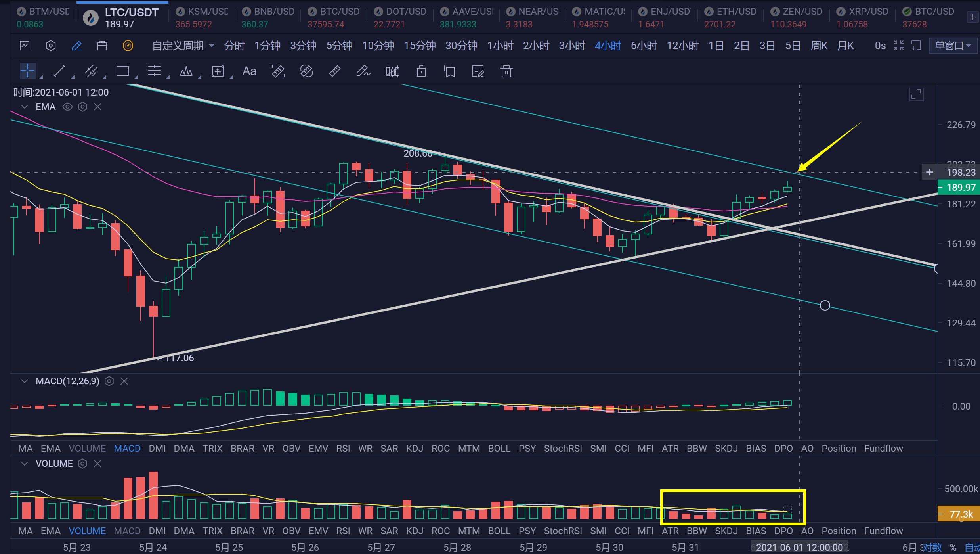Image resolution: width=980 pixels, height=554 pixels.
Task: Open the MACD indicator settings gear
Action: (109, 381)
